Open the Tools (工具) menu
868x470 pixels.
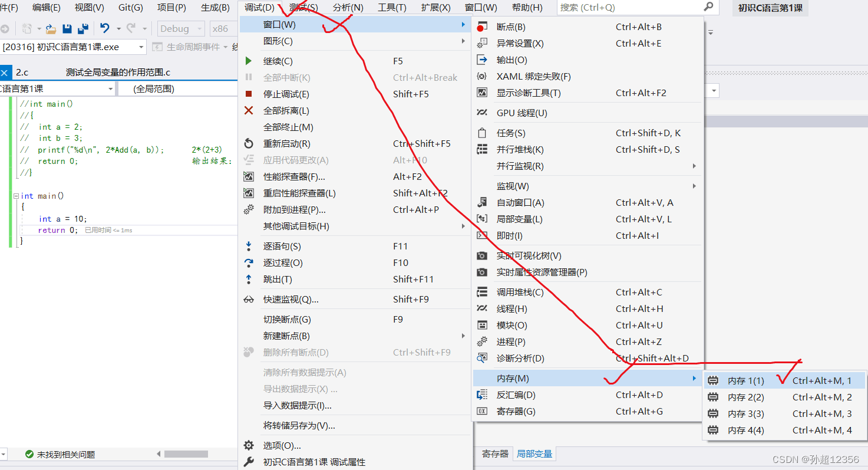click(x=392, y=7)
